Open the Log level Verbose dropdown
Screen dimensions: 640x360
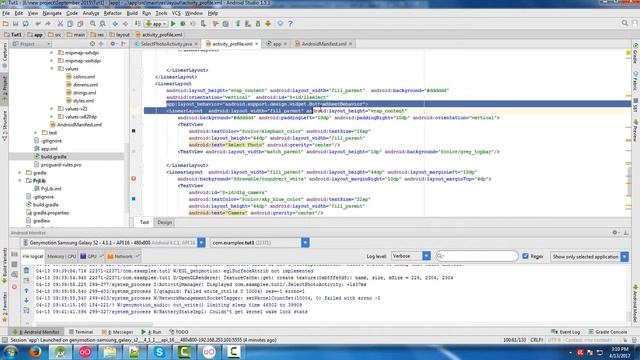pyautogui.click(x=426, y=256)
